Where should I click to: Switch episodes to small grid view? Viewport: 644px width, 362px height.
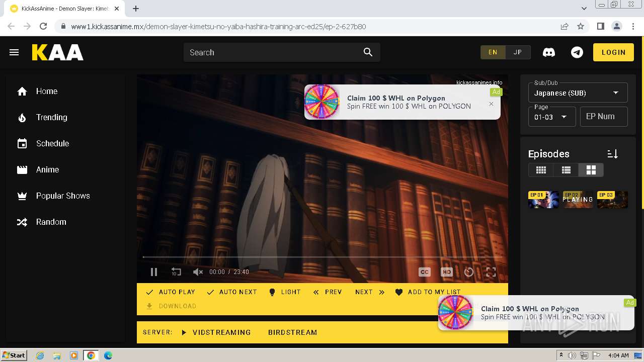[541, 170]
